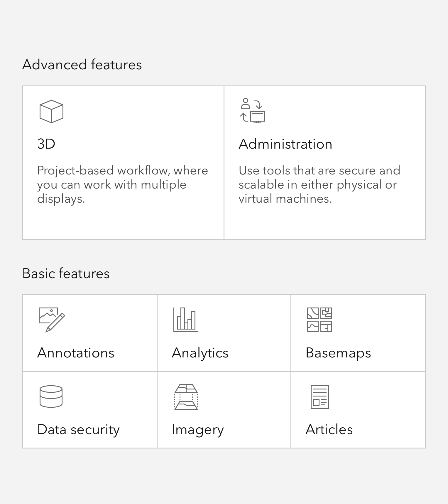Select the Annotations picture-and-pencil icon
448x504 pixels.
(52, 320)
